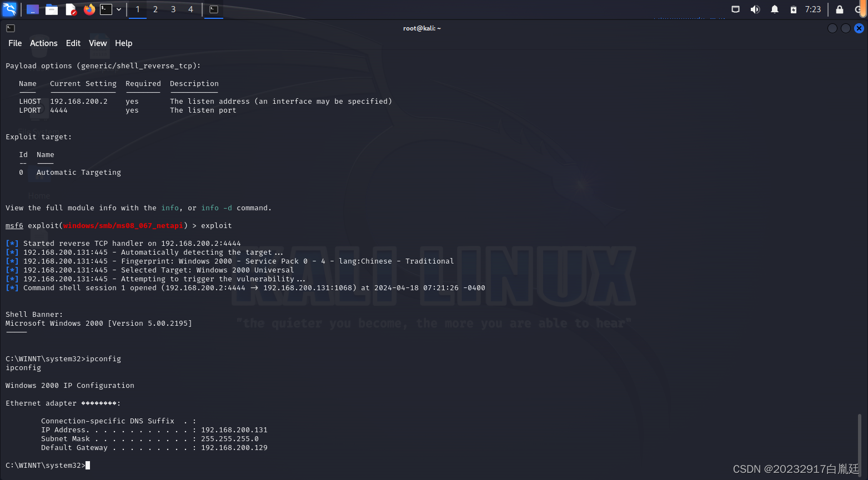
Task: Open the 7:23 clock
Action: (x=813, y=9)
